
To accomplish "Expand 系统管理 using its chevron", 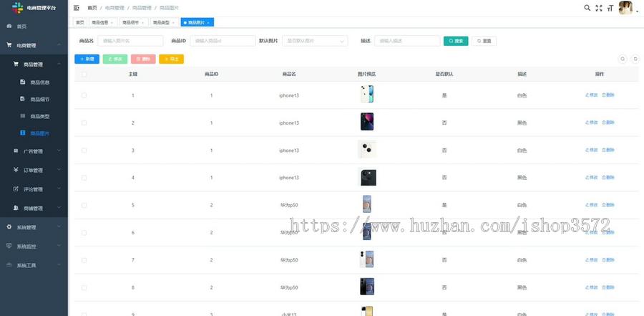I will pyautogui.click(x=59, y=226).
